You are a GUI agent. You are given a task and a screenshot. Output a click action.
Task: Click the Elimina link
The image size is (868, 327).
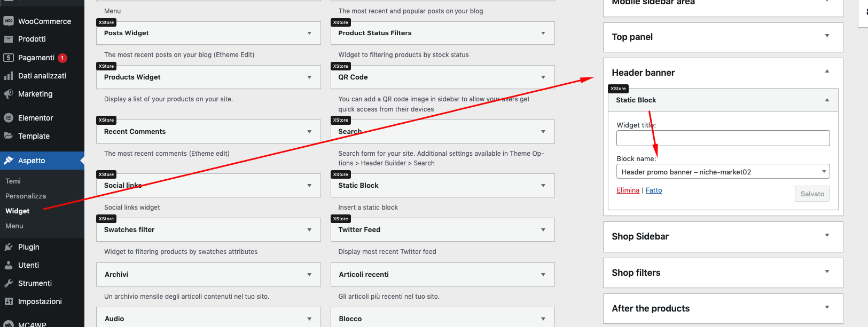(628, 190)
